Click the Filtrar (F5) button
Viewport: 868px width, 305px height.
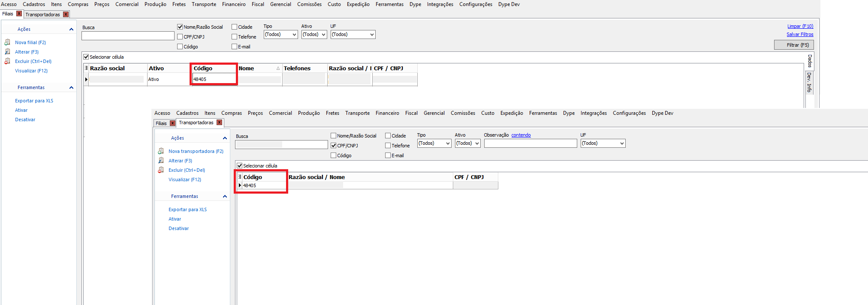(x=794, y=45)
